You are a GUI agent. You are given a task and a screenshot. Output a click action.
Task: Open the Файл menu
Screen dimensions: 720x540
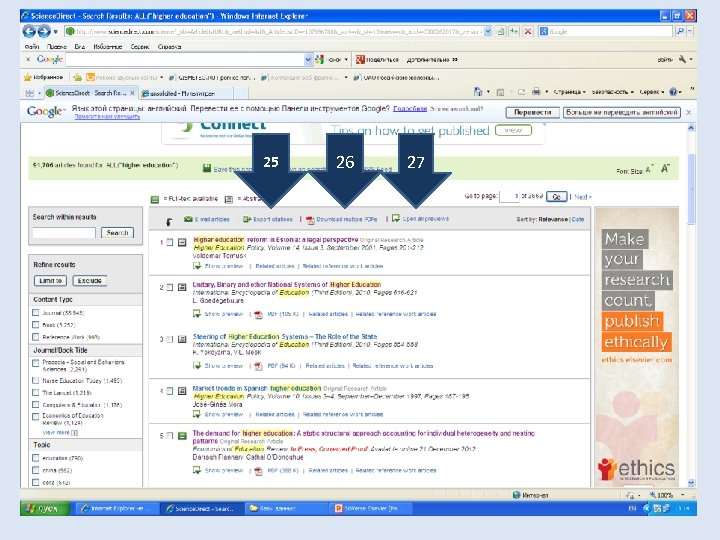point(32,46)
